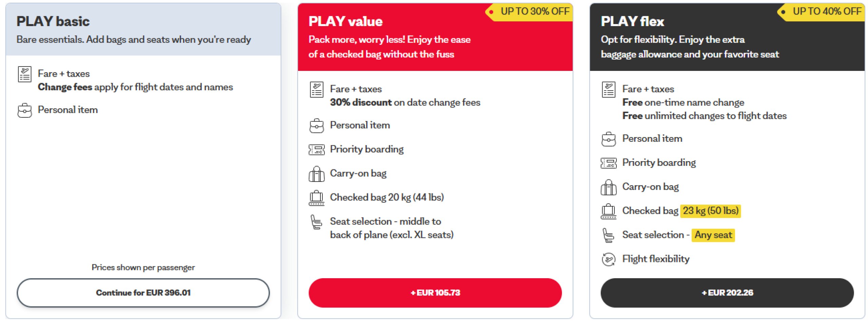868x323 pixels.
Task: Click the Fare + taxes icon in PLAY flex
Action: (608, 90)
